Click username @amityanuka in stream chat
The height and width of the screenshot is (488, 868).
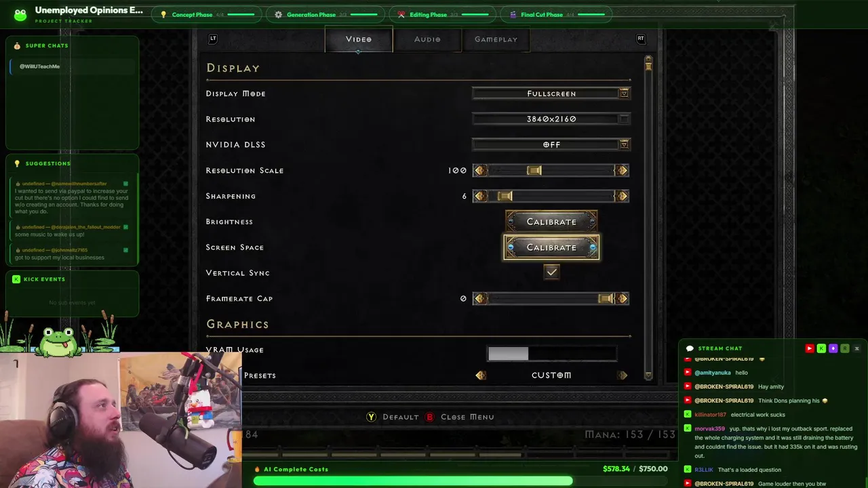[713, 373]
